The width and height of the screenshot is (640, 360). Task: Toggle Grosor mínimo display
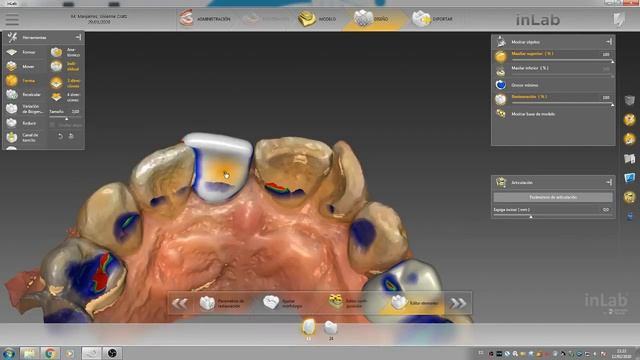[x=501, y=85]
